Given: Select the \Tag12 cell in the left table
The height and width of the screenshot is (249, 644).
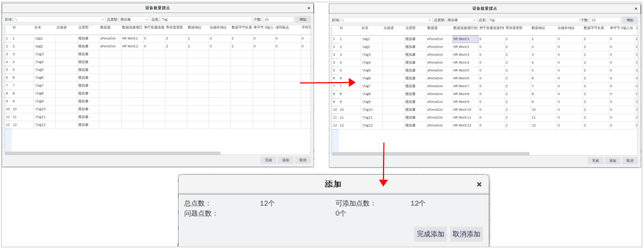Looking at the screenshot, I should [x=44, y=124].
